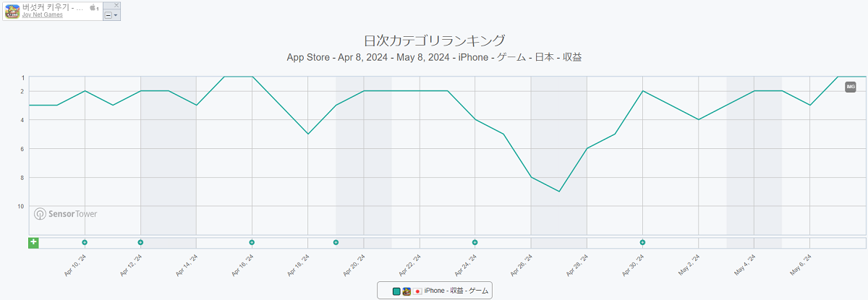Click the event marker near Apr 30
This screenshot has height=300, width=868.
coord(642,242)
